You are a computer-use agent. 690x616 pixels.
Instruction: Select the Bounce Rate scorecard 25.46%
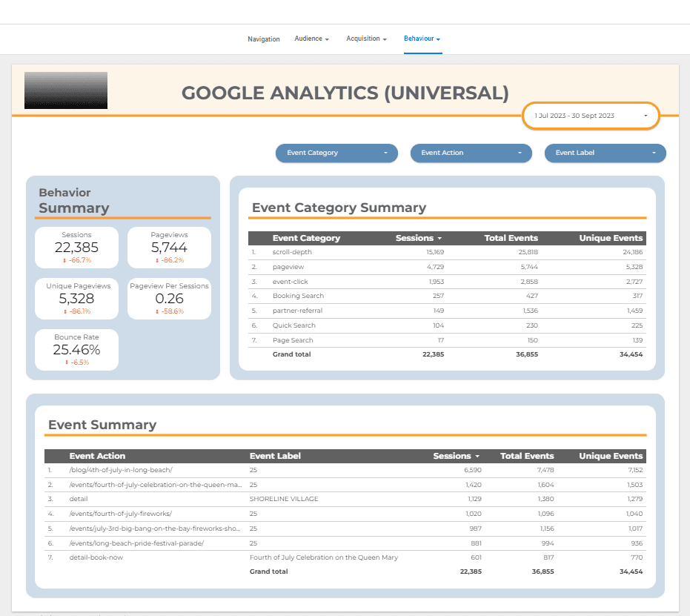click(x=76, y=349)
